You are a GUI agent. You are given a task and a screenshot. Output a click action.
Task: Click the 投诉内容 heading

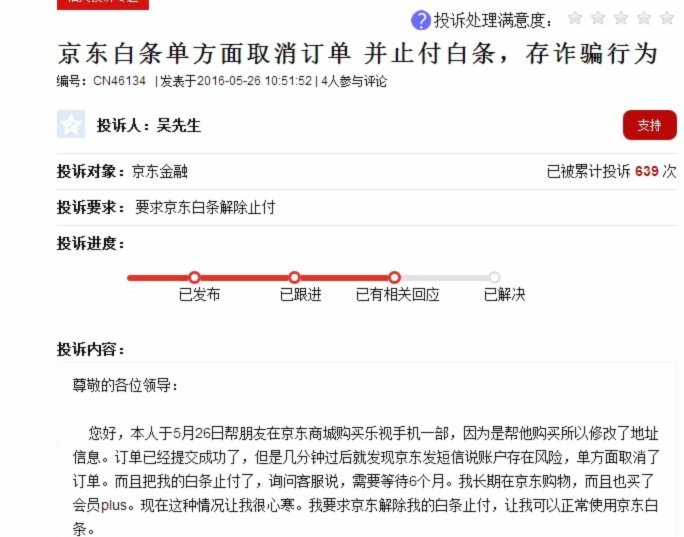(90, 349)
